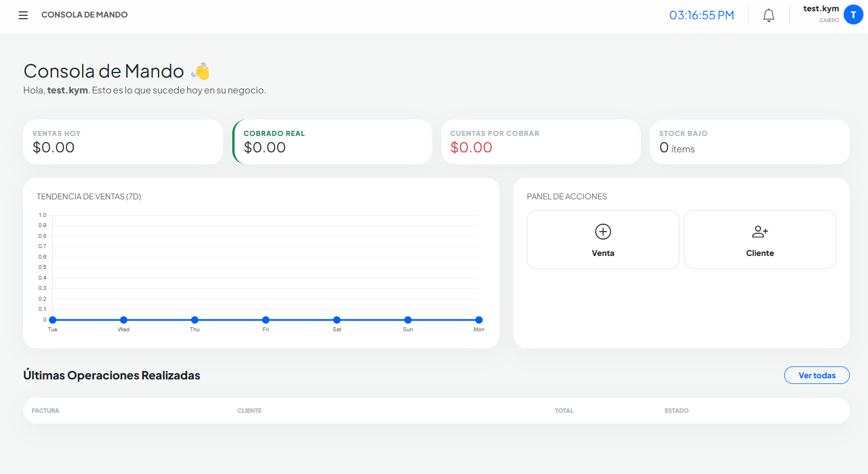Open the Ventas Hoy metric card
This screenshot has height=474, width=868.
coord(122,142)
